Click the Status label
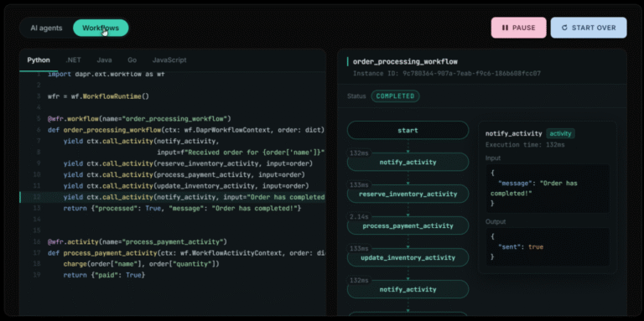This screenshot has width=644, height=321. (356, 96)
